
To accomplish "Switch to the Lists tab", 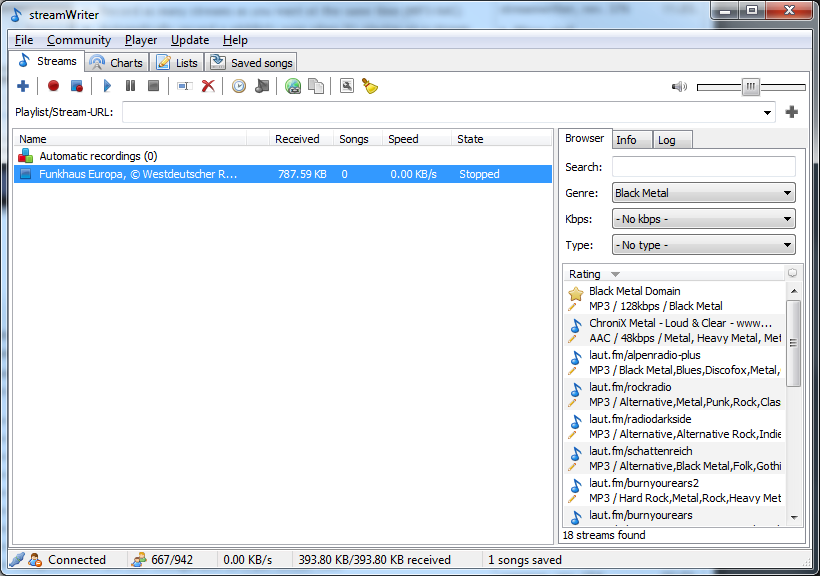I will pyautogui.click(x=177, y=62).
